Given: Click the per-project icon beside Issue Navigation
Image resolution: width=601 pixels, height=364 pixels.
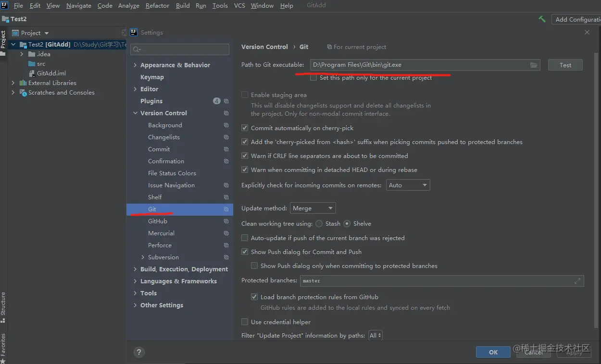Looking at the screenshot, I should coord(226,185).
